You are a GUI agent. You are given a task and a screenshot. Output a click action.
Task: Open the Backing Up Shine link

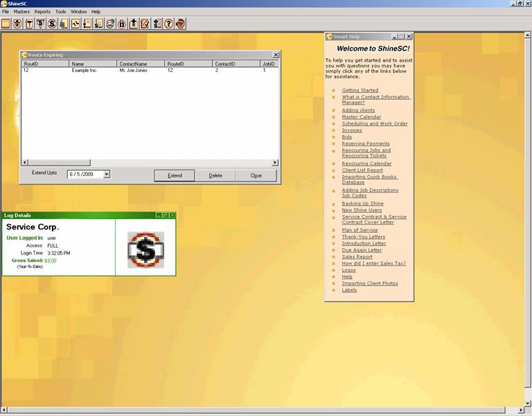tap(363, 203)
